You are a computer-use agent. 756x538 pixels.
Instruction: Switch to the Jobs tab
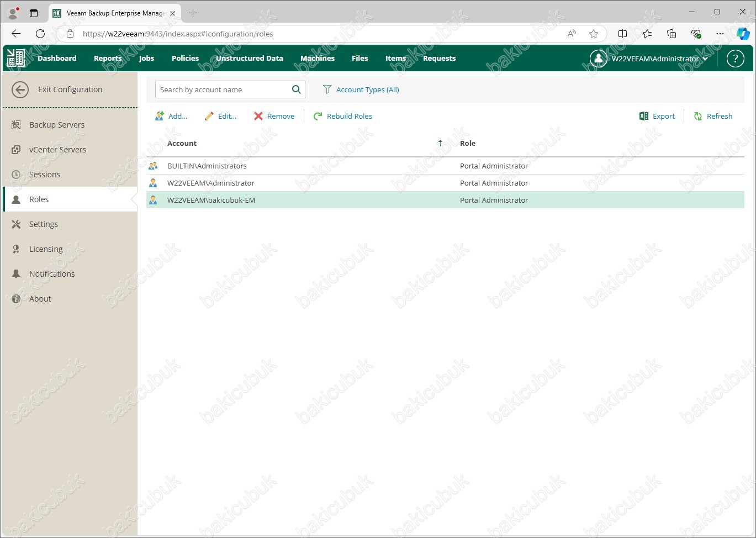146,58
